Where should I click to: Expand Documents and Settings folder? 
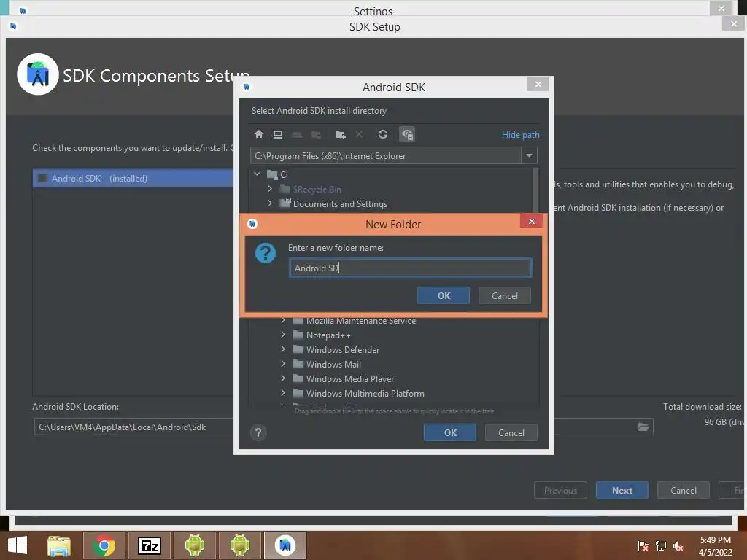point(270,203)
